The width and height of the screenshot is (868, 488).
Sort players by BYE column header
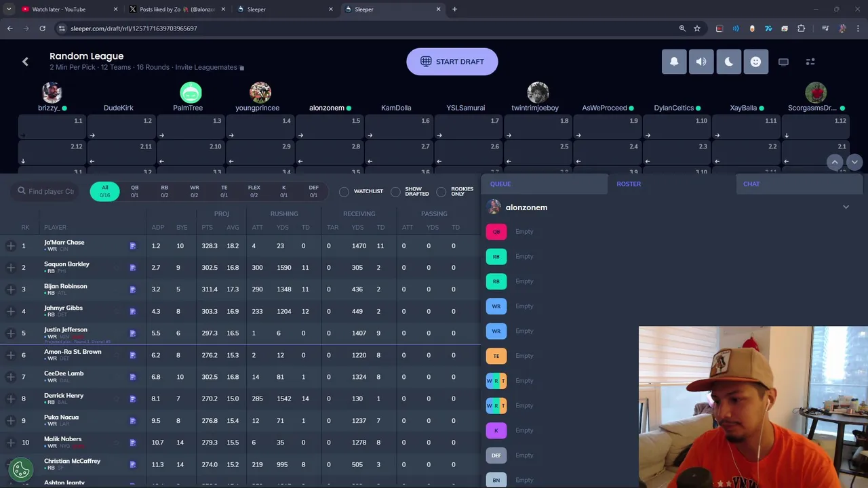pyautogui.click(x=181, y=228)
